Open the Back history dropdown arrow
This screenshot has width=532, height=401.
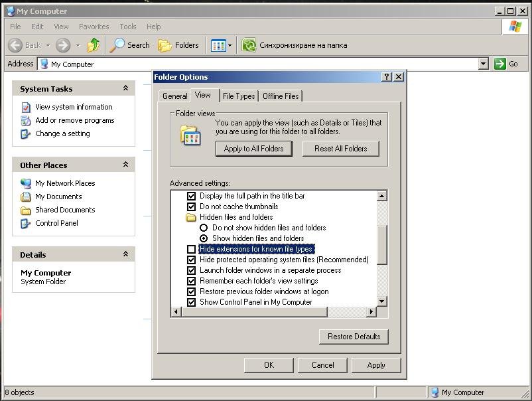tap(48, 45)
